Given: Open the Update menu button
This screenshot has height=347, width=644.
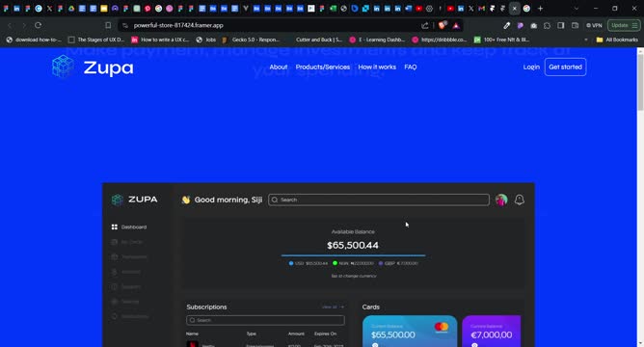Looking at the screenshot, I should [624, 25].
